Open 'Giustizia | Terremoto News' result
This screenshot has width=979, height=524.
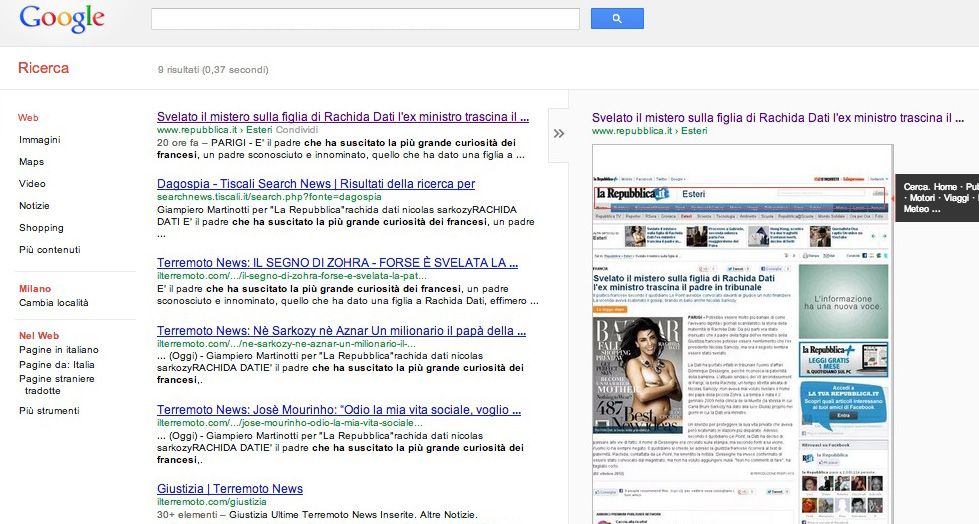coord(230,488)
